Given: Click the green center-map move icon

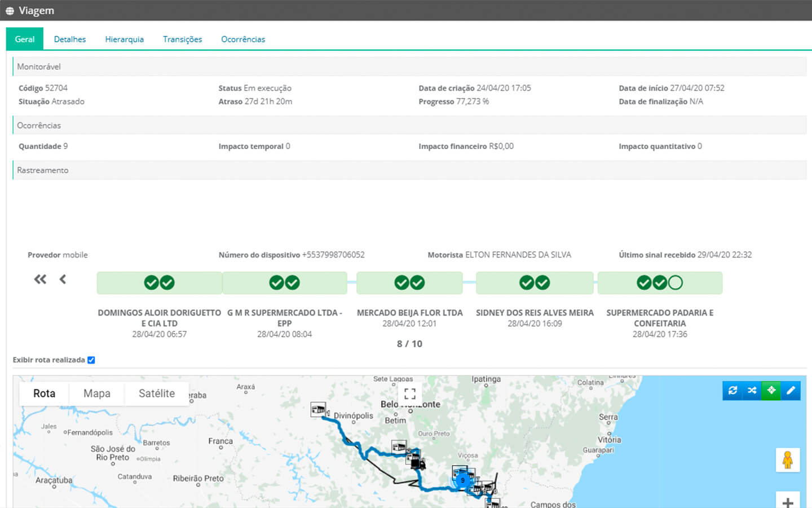Looking at the screenshot, I should point(771,391).
